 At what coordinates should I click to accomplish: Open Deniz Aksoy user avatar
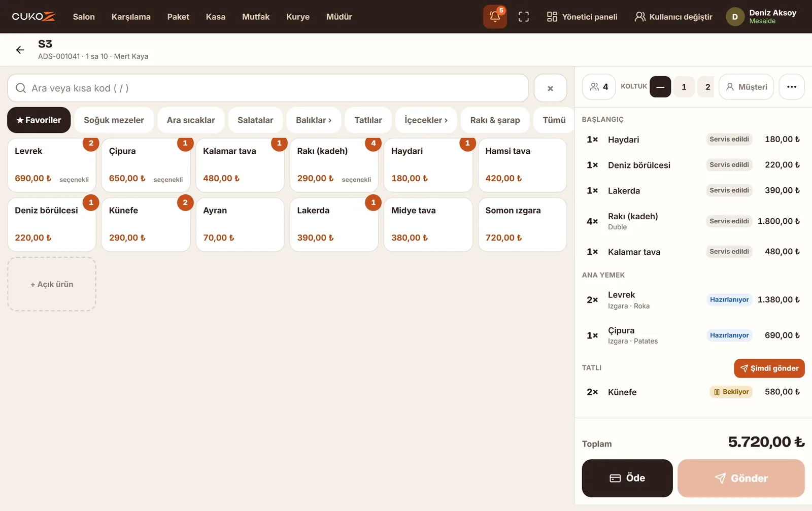735,17
